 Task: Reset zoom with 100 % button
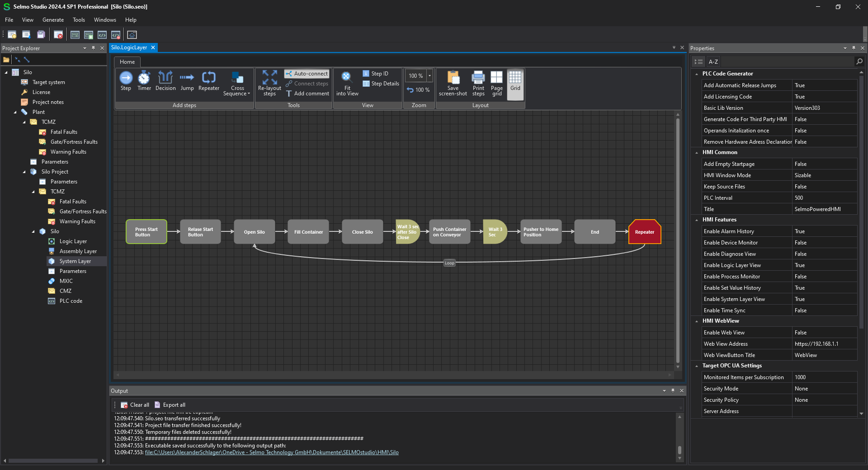(418, 90)
